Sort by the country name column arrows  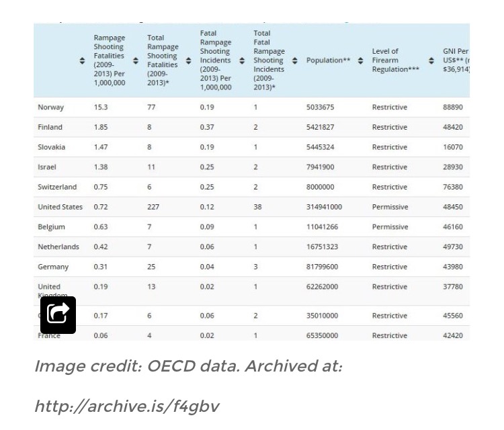(x=83, y=60)
